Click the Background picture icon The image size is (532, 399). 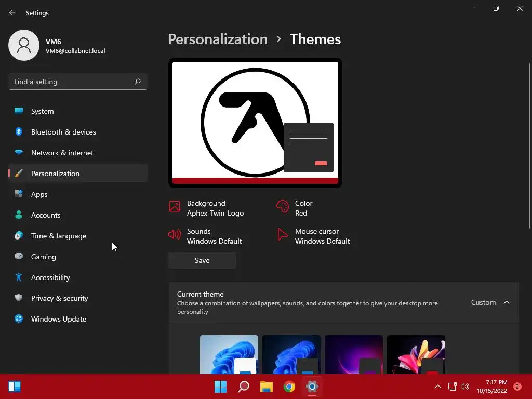pyautogui.click(x=175, y=206)
